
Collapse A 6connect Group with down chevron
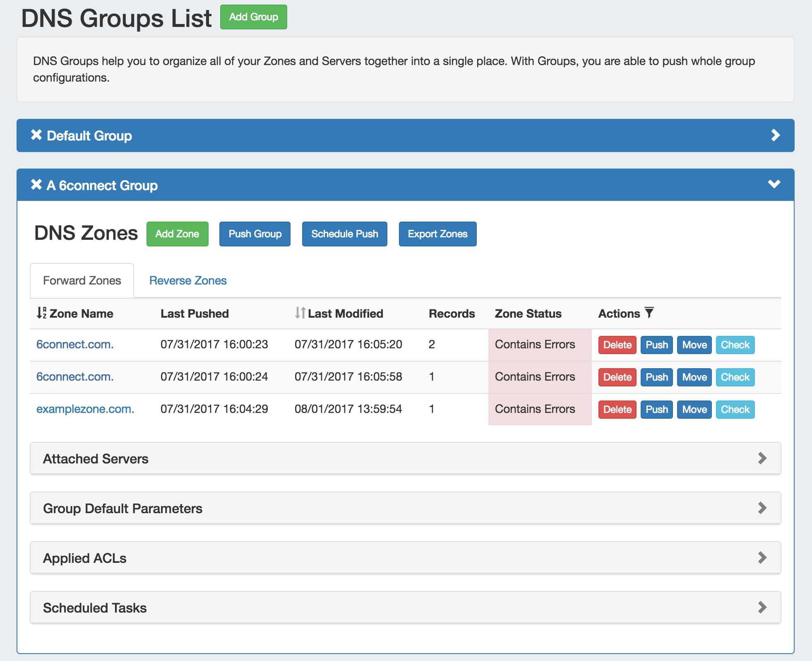tap(774, 184)
